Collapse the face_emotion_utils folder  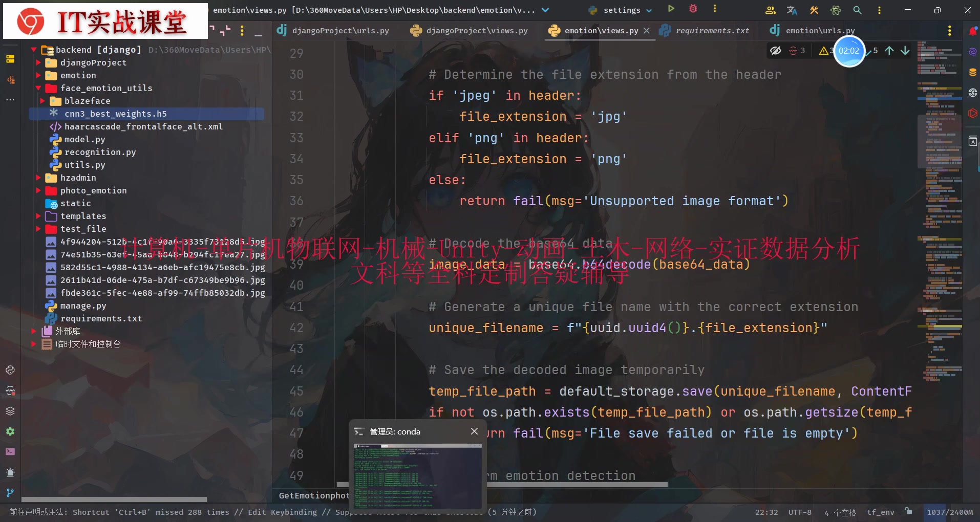click(38, 88)
